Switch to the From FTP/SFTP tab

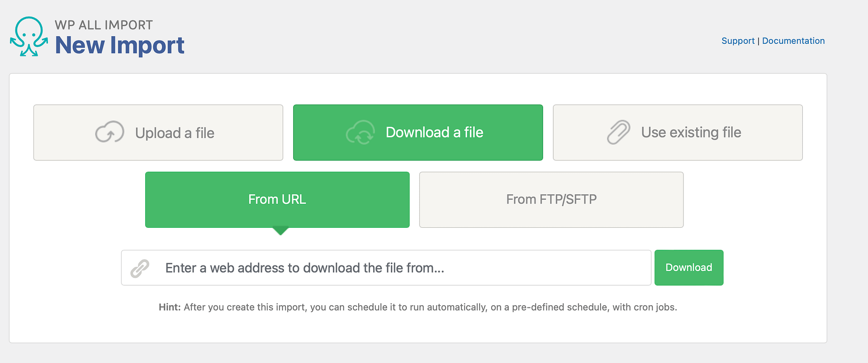point(551,199)
